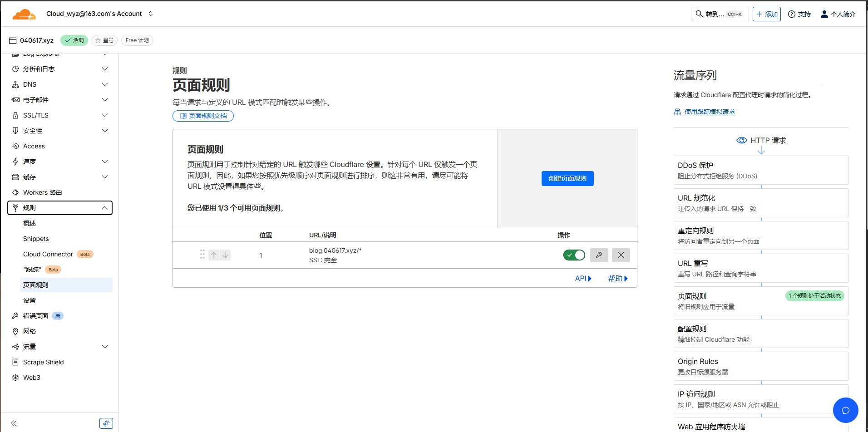Move the page rule up with arrow icon
Screen dimensions: 868x432
pyautogui.click(x=214, y=255)
